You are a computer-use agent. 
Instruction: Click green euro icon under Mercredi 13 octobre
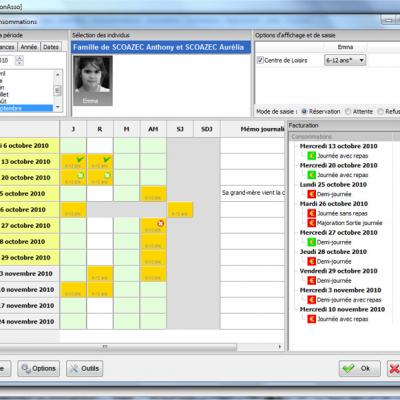point(311,156)
